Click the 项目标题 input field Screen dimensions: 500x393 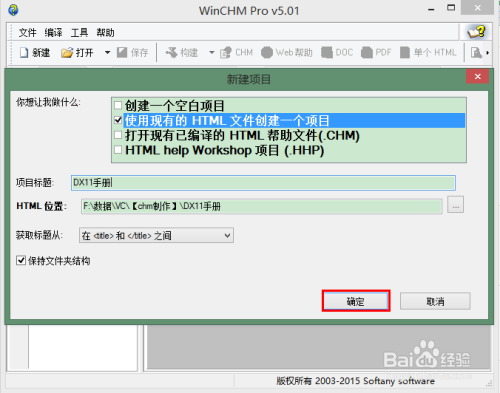263,183
